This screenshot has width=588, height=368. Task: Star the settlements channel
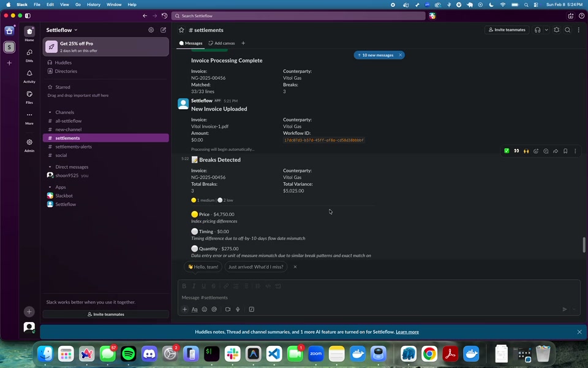tap(181, 30)
